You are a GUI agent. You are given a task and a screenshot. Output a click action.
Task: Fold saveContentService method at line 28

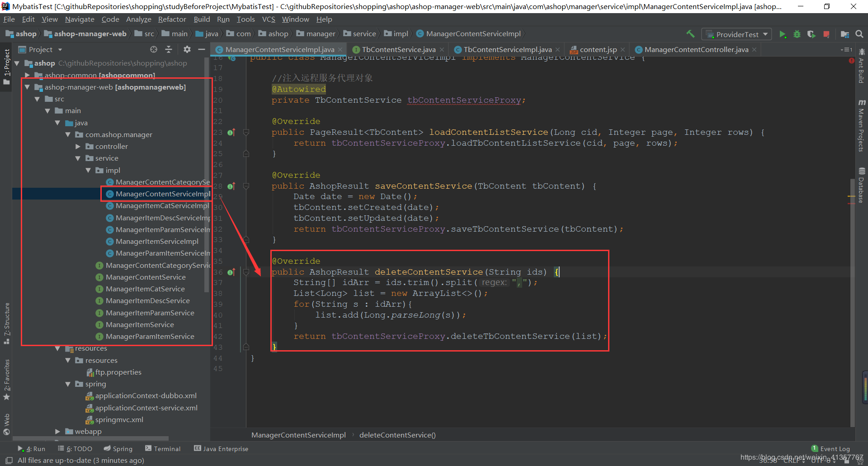pyautogui.click(x=246, y=186)
